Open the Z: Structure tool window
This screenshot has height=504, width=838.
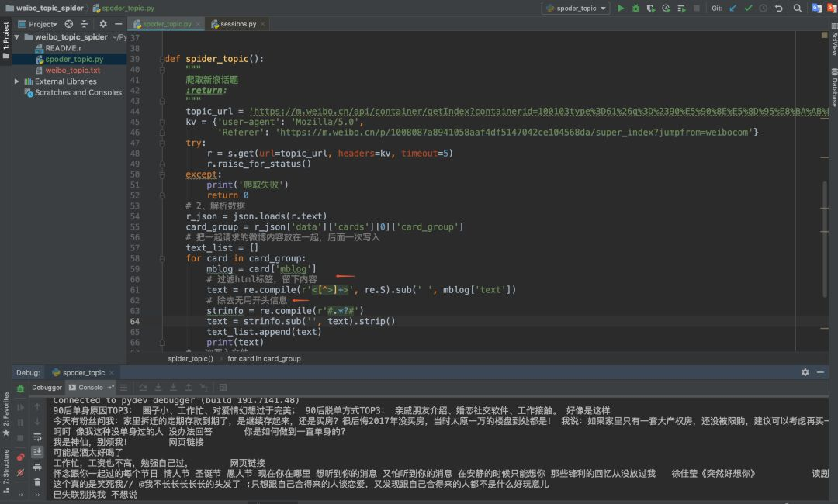coord(6,471)
